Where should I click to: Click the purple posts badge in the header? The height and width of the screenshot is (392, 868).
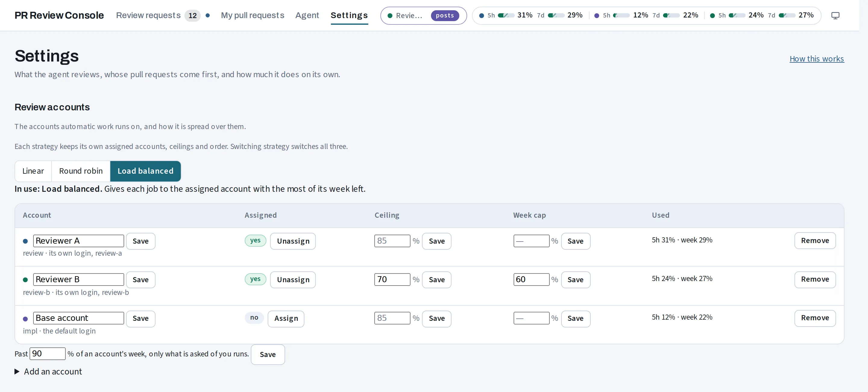(445, 15)
